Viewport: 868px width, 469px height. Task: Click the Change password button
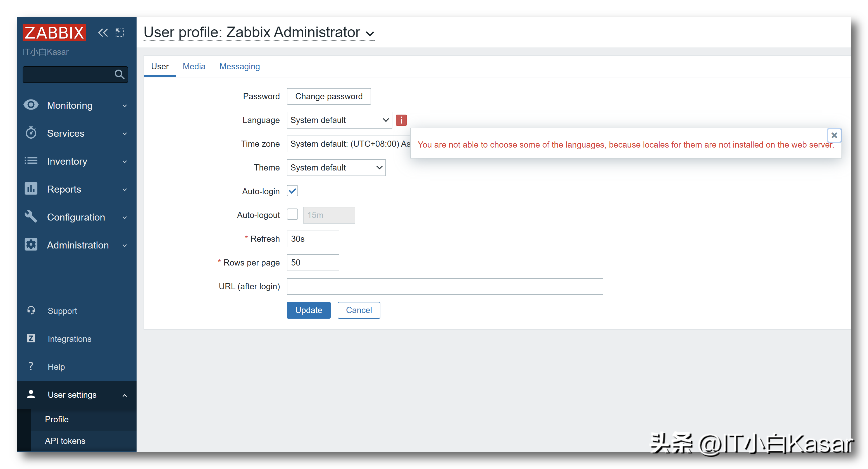coord(329,96)
